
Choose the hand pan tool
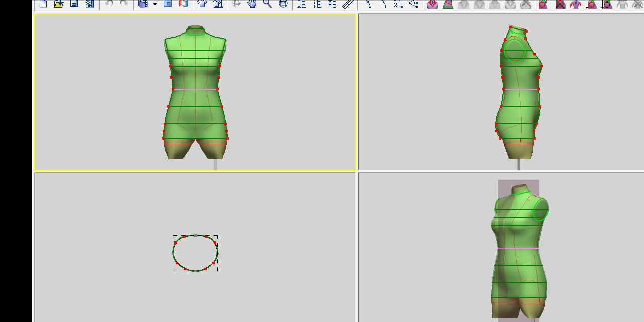(x=252, y=4)
